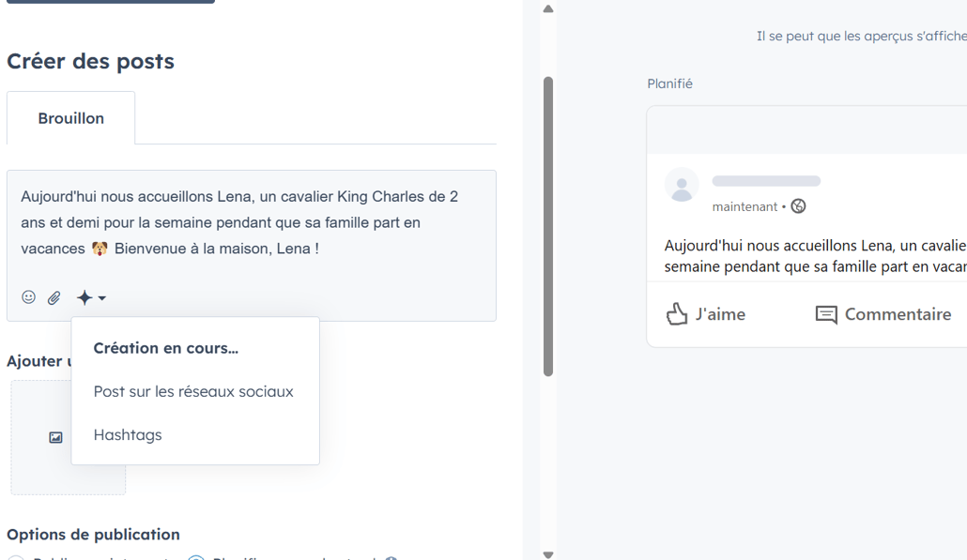Image resolution: width=967 pixels, height=560 pixels.
Task: Open the dropdown arrow beside the sparkle icon
Action: click(101, 298)
